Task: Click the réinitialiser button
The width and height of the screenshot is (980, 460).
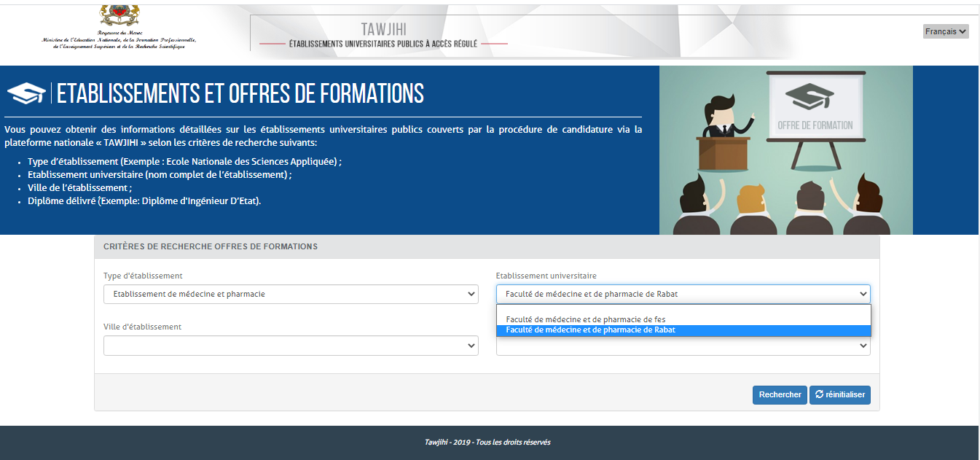Action: pyautogui.click(x=840, y=394)
